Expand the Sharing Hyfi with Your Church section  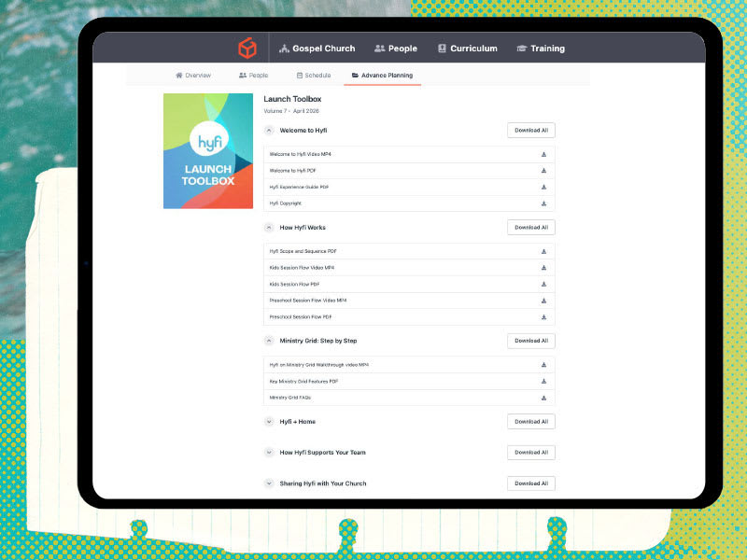pos(269,483)
